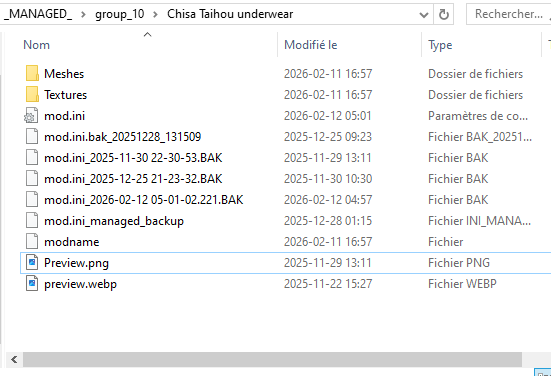Click date 2025-11-30 10:30
The width and height of the screenshot is (551, 376).
tap(328, 179)
